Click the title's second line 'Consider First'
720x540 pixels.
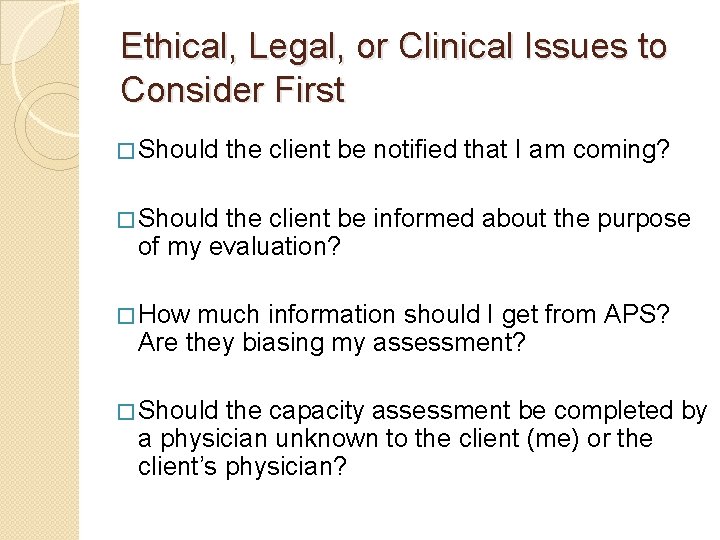pos(232,90)
